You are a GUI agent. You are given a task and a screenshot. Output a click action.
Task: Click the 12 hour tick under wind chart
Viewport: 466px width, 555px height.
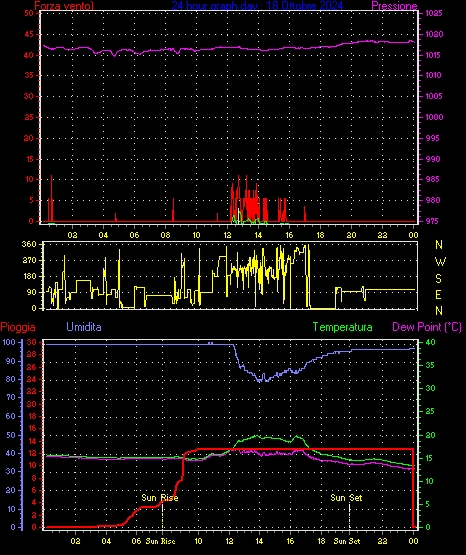tap(227, 235)
